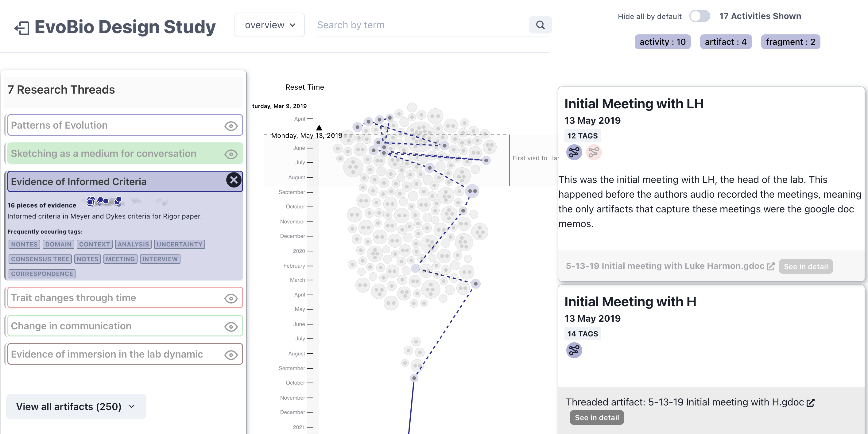Toggle eye icon for Change in communication
The image size is (868, 434).
click(231, 327)
